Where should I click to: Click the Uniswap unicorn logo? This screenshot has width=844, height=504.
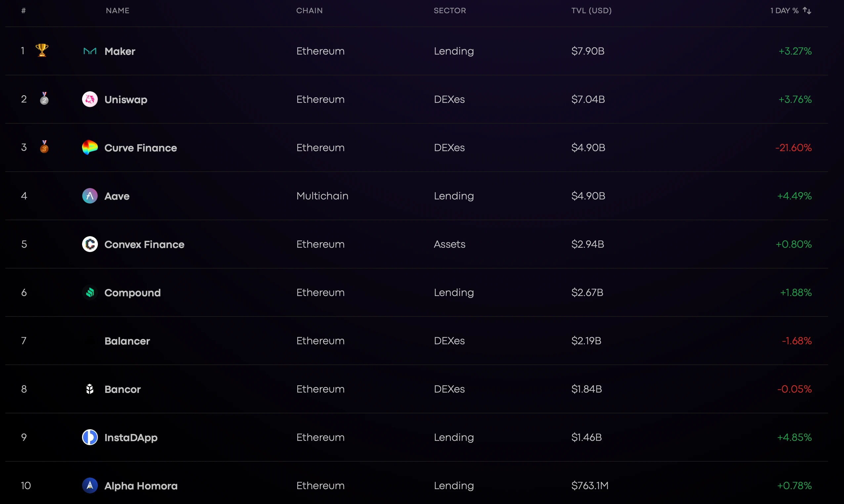[90, 100]
